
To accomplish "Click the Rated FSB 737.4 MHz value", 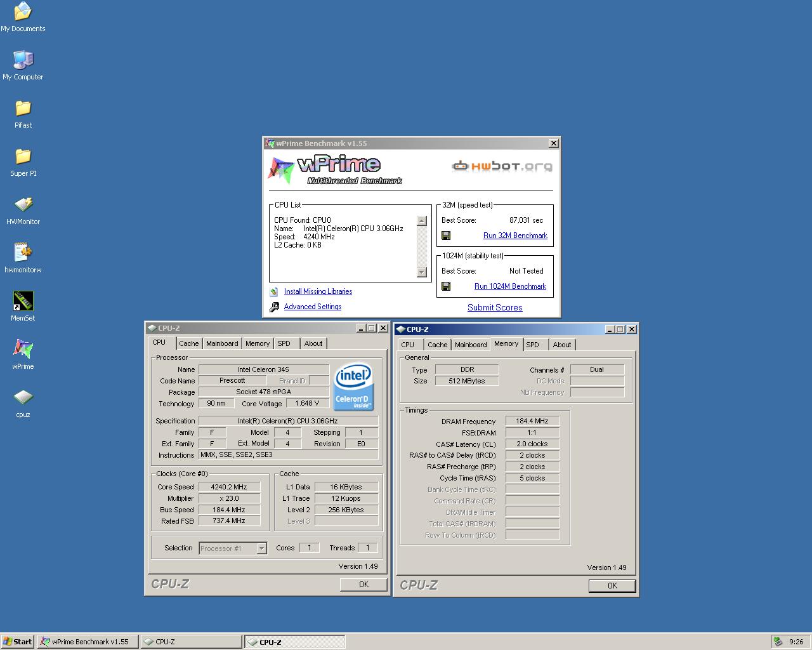I will (230, 521).
